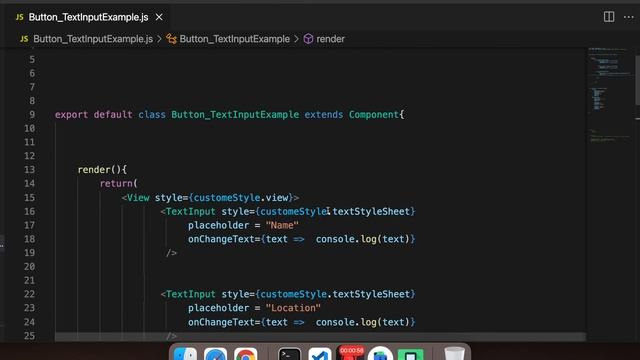Open Terminal from the dock
The height and width of the screenshot is (360, 640).
pos(289,353)
